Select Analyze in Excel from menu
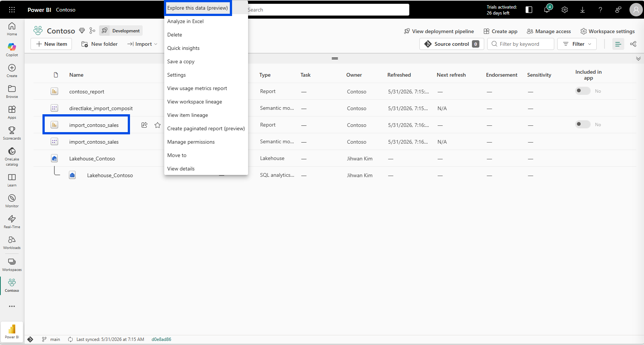The width and height of the screenshot is (644, 345). point(206,21)
